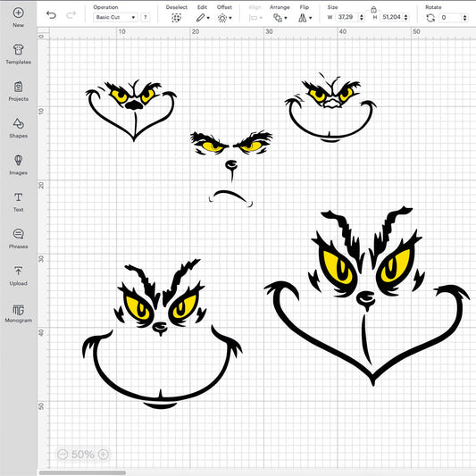Adjust the width stepper arrows
476x476 pixels.
[362, 18]
